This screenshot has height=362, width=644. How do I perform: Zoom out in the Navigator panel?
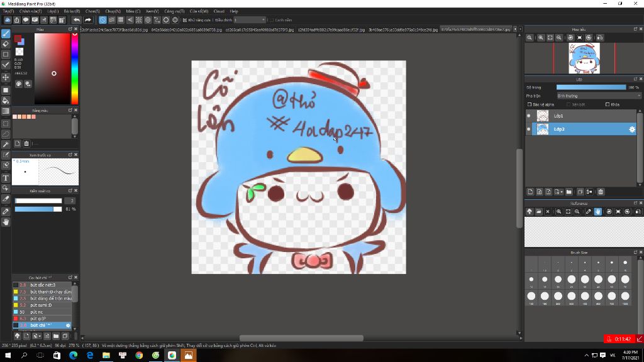pos(559,38)
